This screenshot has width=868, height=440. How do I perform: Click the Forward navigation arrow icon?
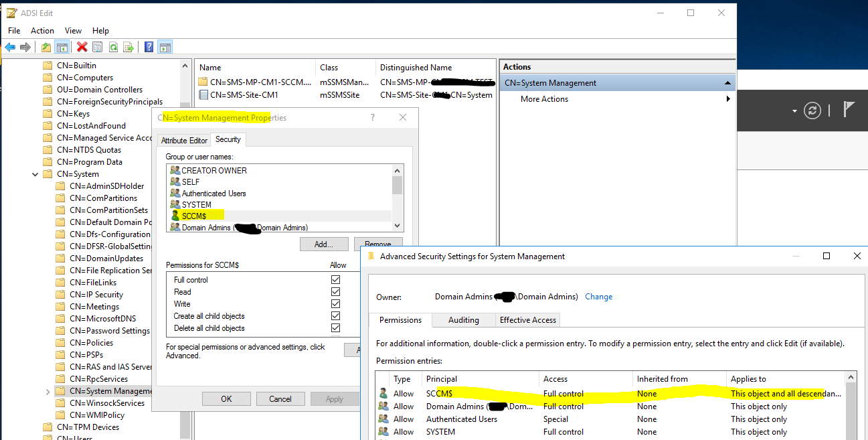coord(25,46)
